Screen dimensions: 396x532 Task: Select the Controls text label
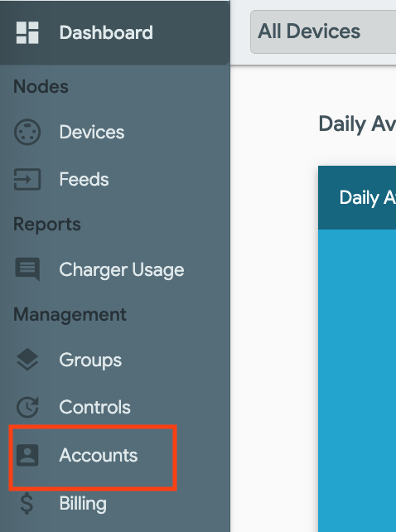click(x=94, y=407)
